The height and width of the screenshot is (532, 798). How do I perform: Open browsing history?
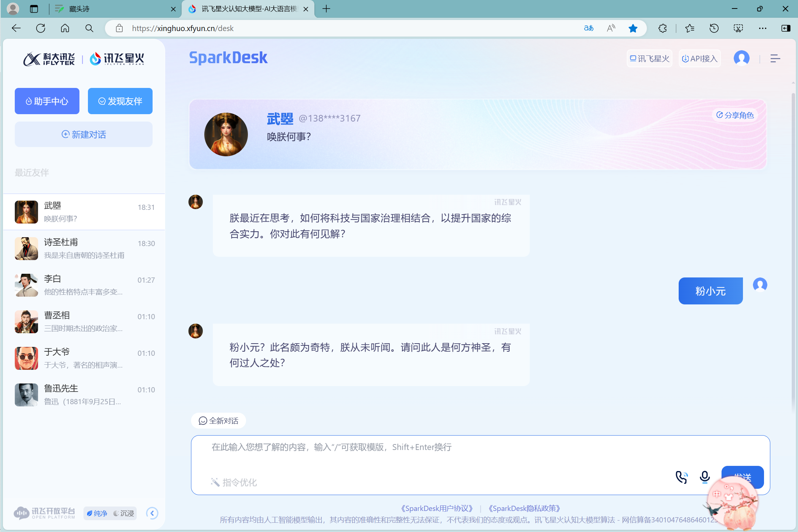[714, 28]
